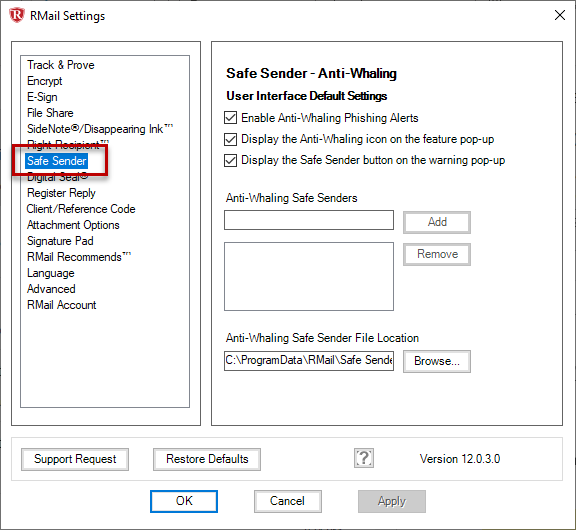Click the Browse... button

[437, 361]
